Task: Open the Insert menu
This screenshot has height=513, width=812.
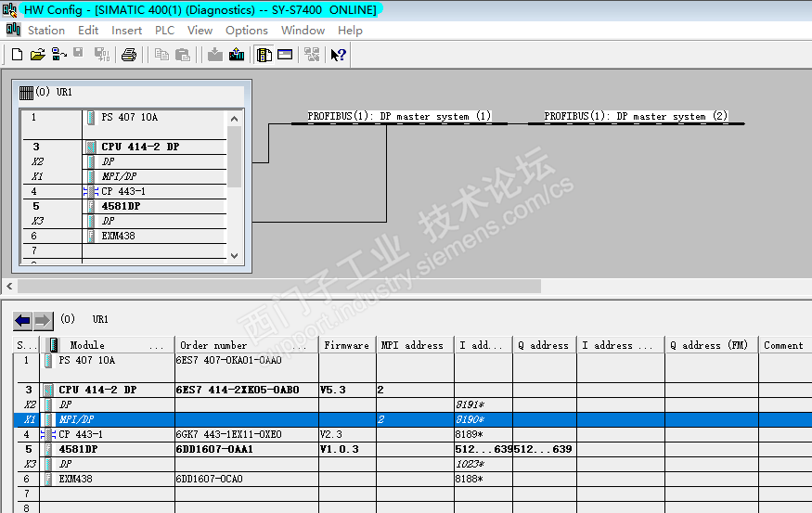Action: (x=126, y=30)
